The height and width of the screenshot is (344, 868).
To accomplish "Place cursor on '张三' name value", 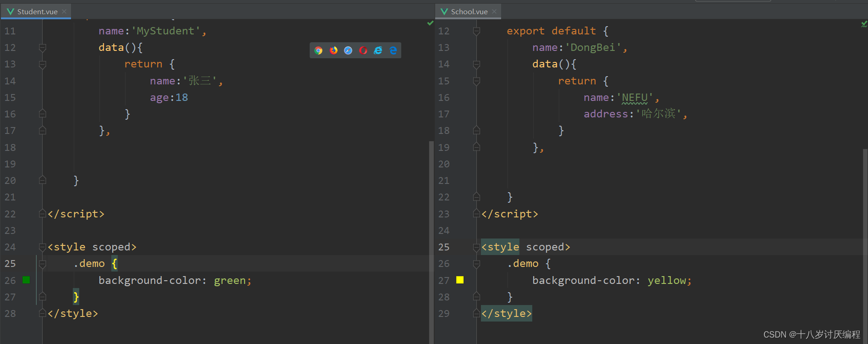I will click(200, 81).
